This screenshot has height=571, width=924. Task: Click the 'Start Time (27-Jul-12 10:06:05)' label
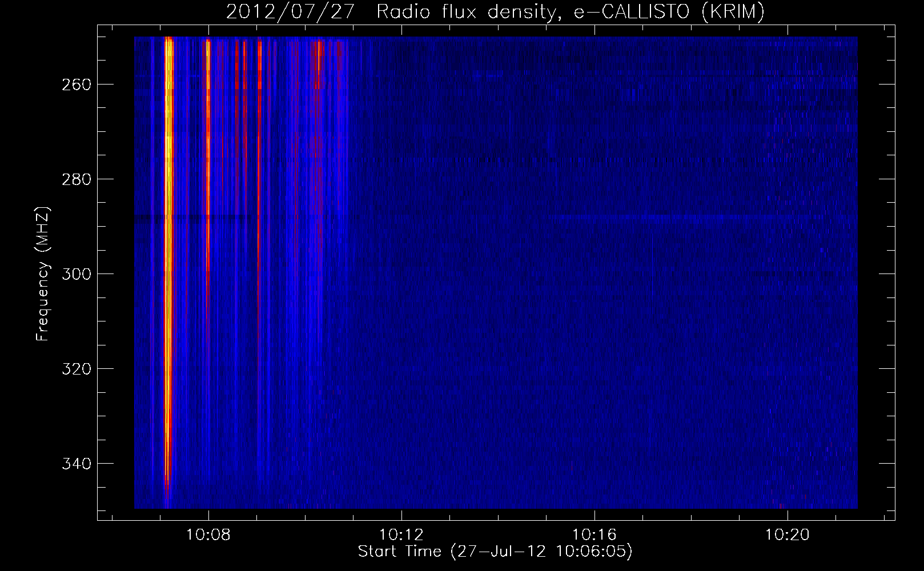tap(495, 552)
